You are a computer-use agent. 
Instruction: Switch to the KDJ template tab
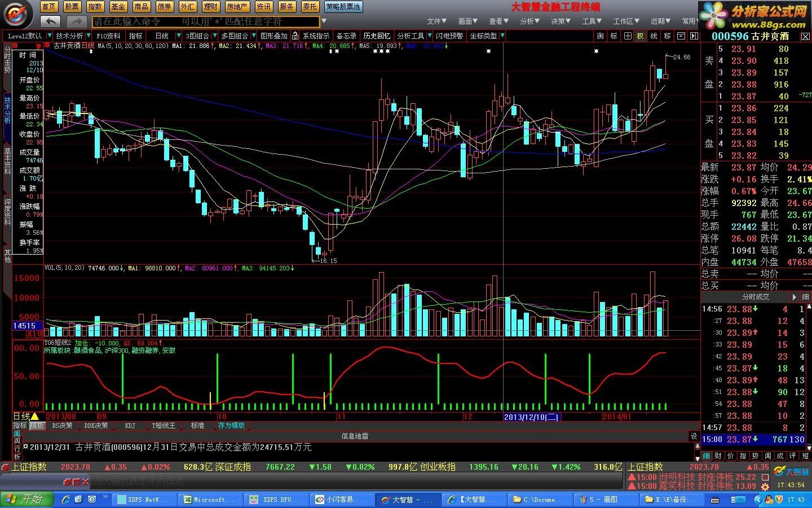tap(130, 426)
